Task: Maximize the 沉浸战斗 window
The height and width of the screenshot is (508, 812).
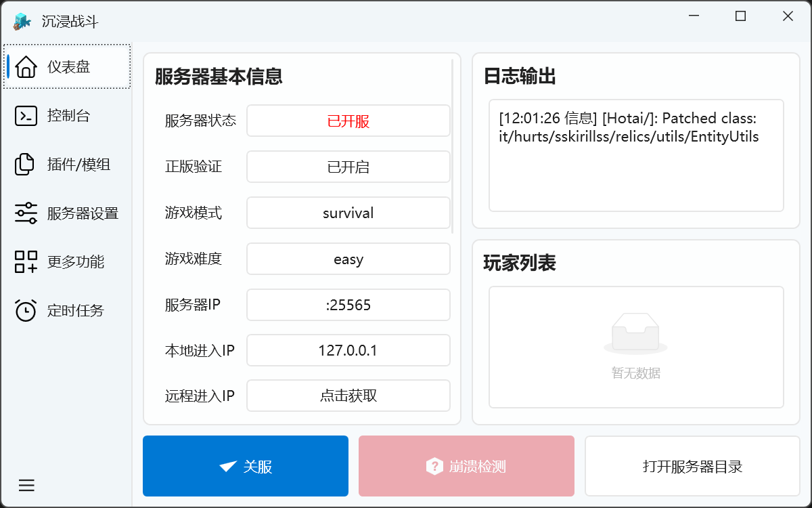Action: click(741, 16)
